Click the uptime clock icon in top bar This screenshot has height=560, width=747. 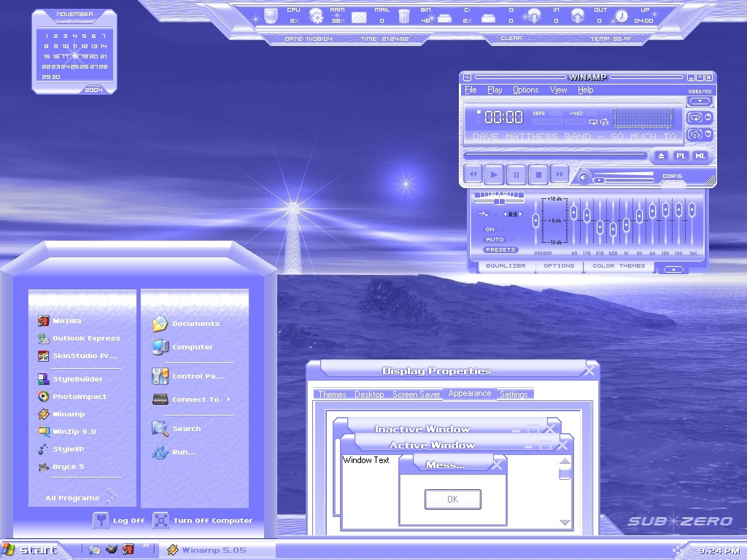click(622, 16)
